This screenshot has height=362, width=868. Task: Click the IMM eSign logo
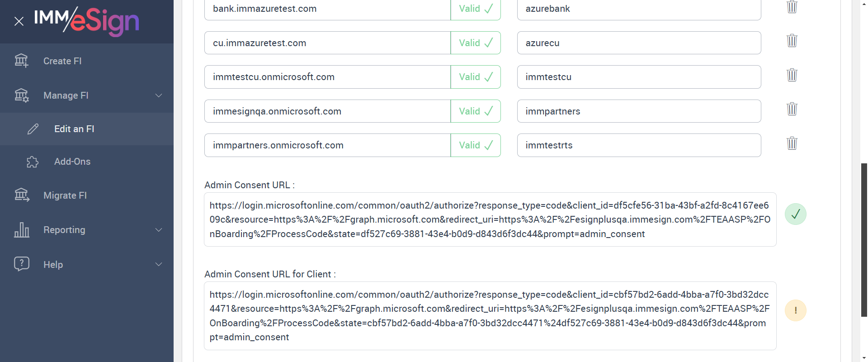[x=87, y=21]
